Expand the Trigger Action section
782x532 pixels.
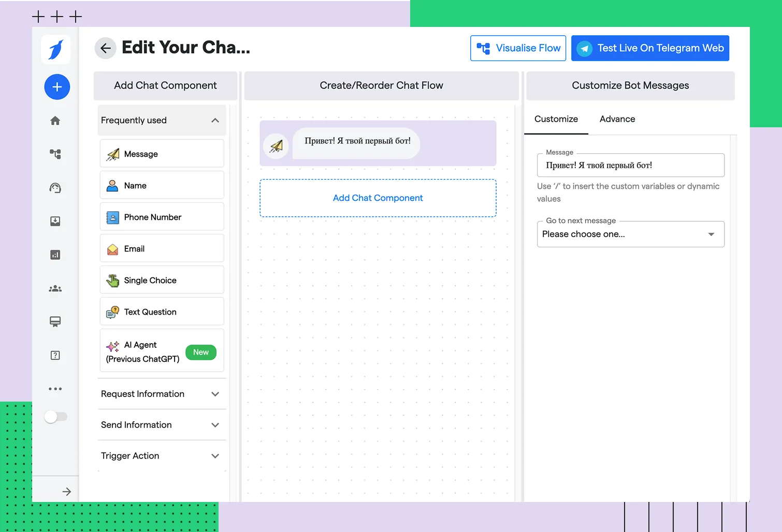tap(215, 456)
